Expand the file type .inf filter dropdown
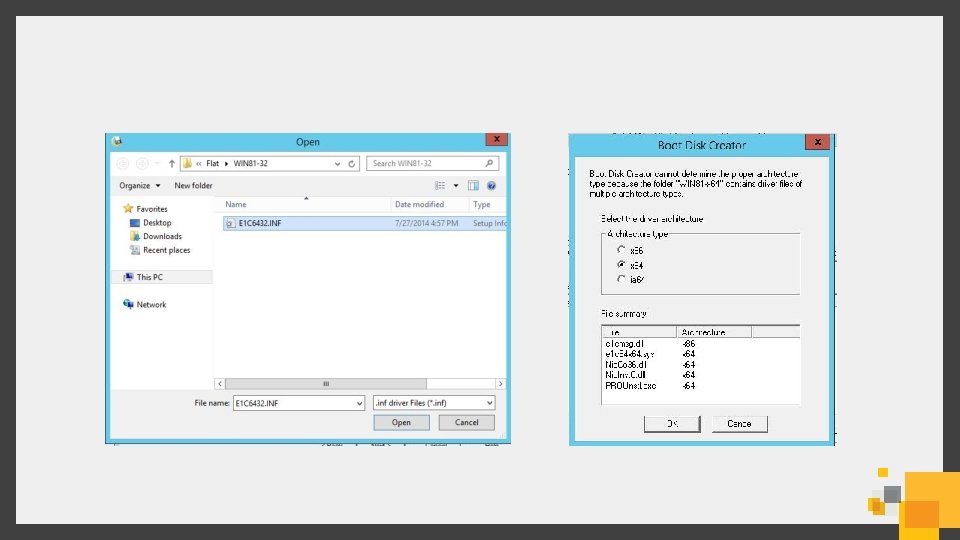 (489, 403)
